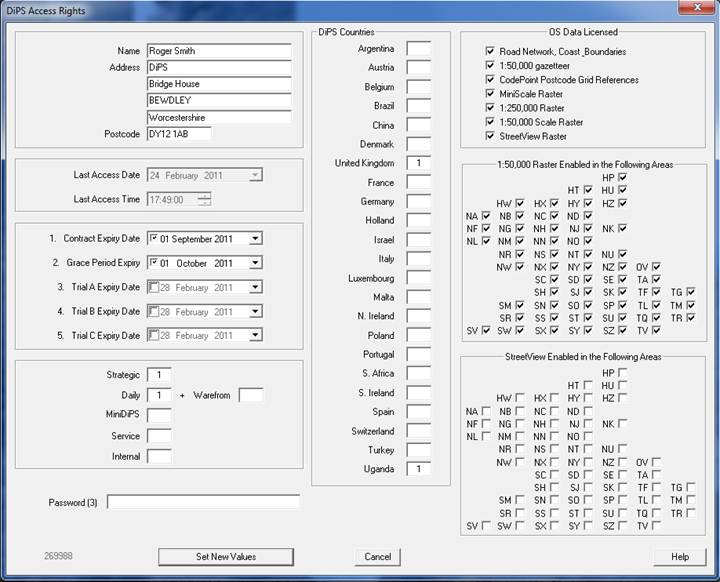
Task: Disable Contract Expiry Date checkbox
Action: [154, 238]
